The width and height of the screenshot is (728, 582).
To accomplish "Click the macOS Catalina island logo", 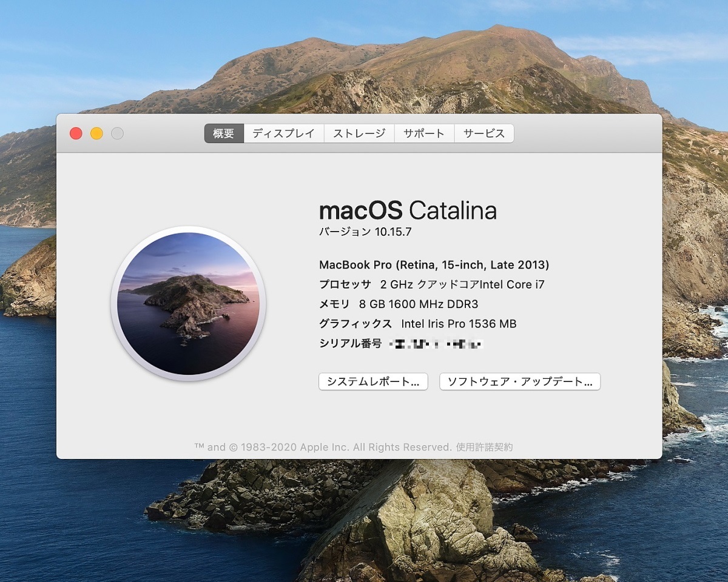I will coord(188,304).
